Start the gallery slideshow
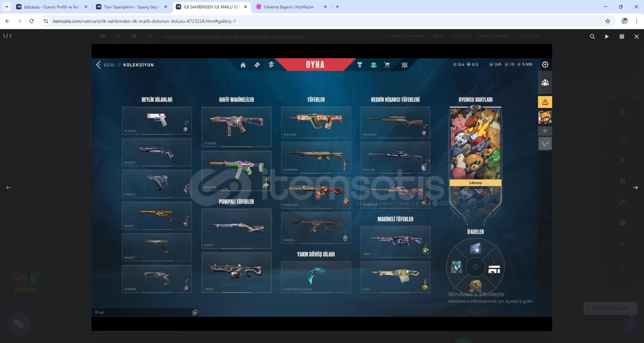Image resolution: width=644 pixels, height=343 pixels. click(x=607, y=36)
